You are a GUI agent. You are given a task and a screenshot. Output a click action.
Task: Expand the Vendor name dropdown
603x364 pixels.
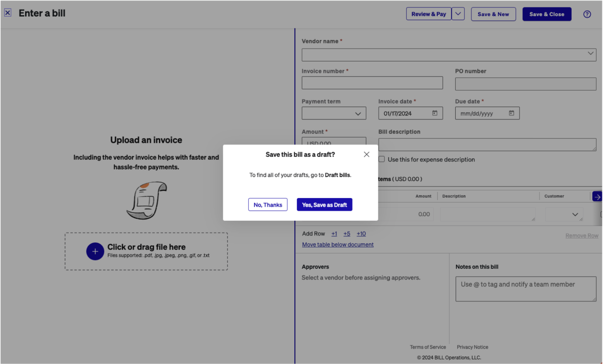click(590, 54)
